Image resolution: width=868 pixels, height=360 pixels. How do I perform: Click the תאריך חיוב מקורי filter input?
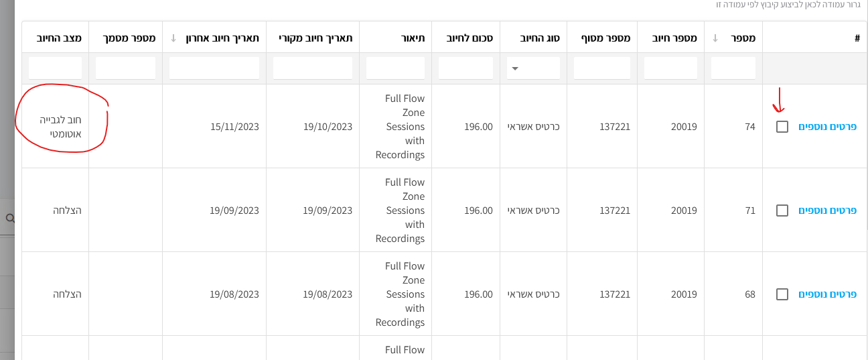pyautogui.click(x=313, y=68)
